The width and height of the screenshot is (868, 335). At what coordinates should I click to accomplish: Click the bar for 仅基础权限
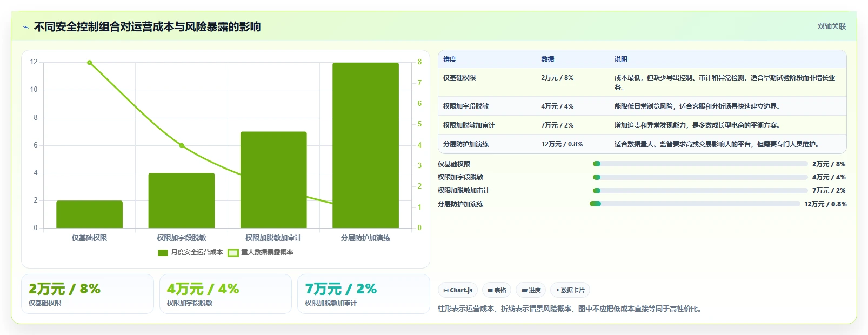(x=90, y=215)
